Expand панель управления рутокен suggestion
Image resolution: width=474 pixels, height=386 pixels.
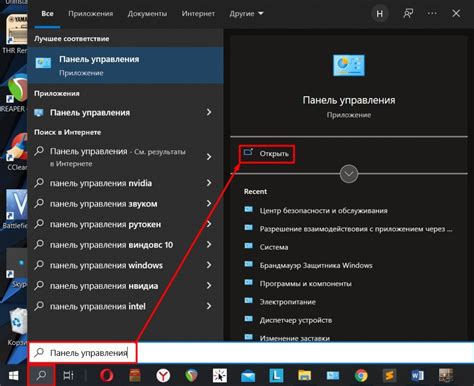click(209, 224)
